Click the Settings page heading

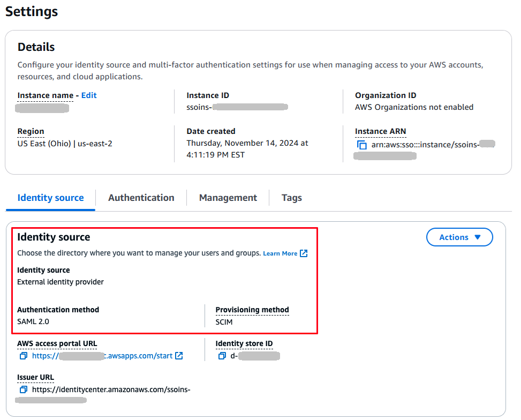(31, 12)
